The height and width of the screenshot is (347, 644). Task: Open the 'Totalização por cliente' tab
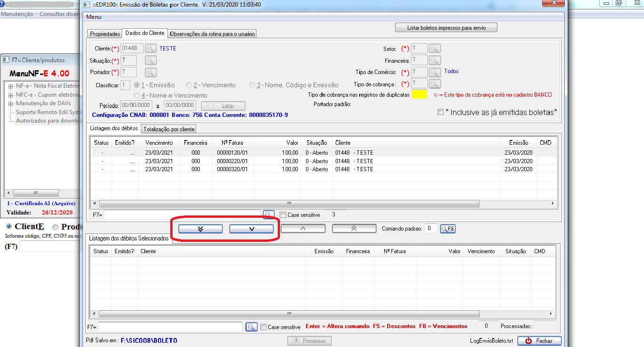(x=168, y=129)
